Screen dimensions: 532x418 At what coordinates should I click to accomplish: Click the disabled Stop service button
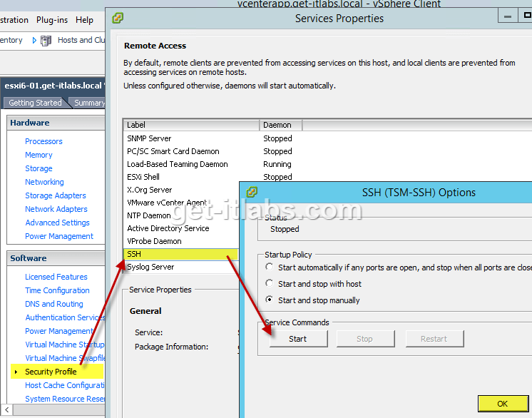(x=365, y=339)
